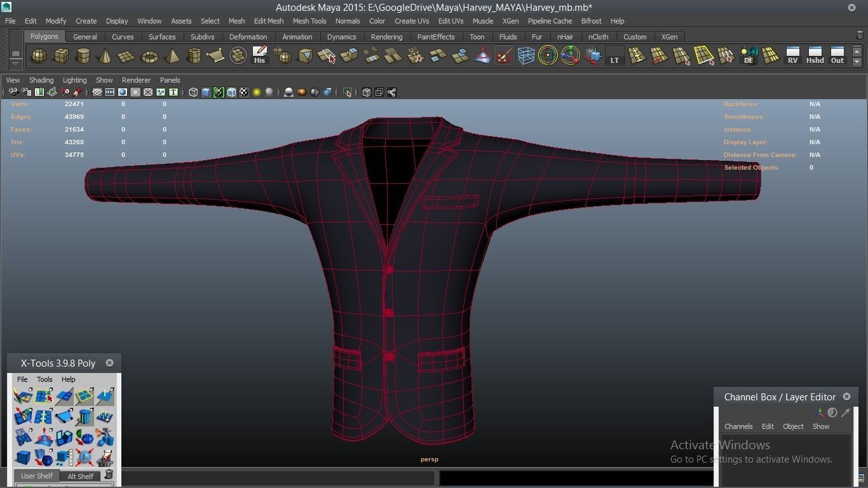Toggle film gate in panel toolbar
Screen dimensions: 868x488
pos(110,92)
